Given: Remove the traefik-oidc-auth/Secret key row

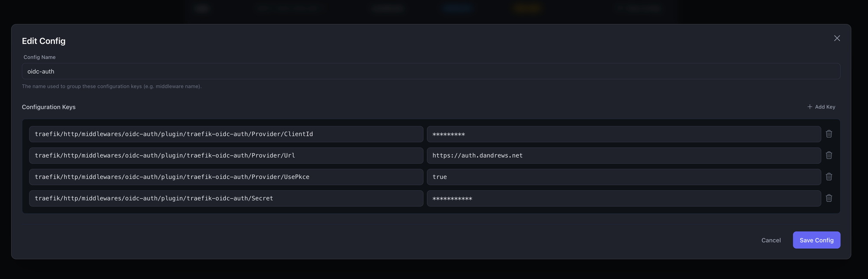Looking at the screenshot, I should [x=829, y=198].
